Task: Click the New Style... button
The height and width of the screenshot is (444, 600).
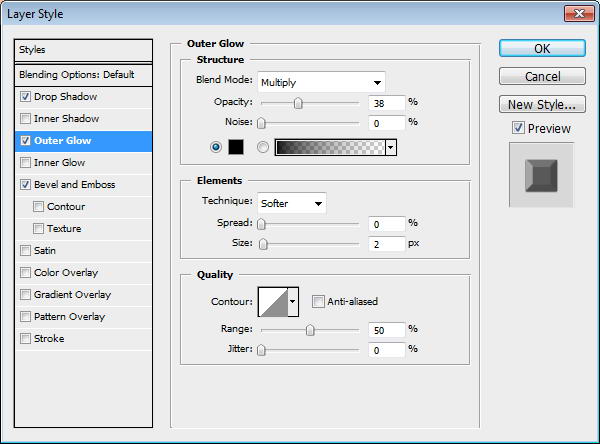Action: pyautogui.click(x=542, y=104)
